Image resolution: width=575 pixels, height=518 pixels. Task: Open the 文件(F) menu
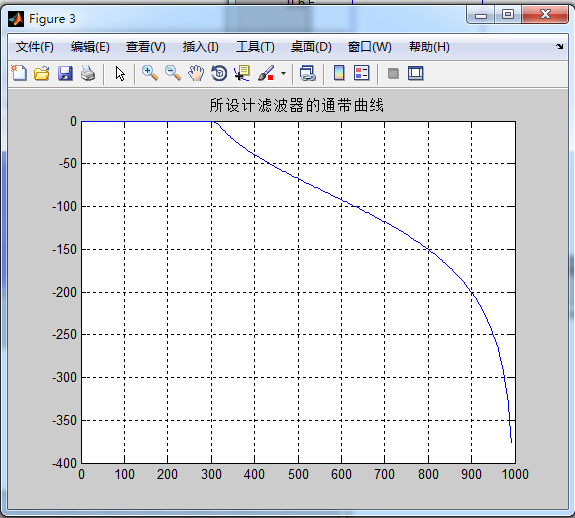pos(34,47)
